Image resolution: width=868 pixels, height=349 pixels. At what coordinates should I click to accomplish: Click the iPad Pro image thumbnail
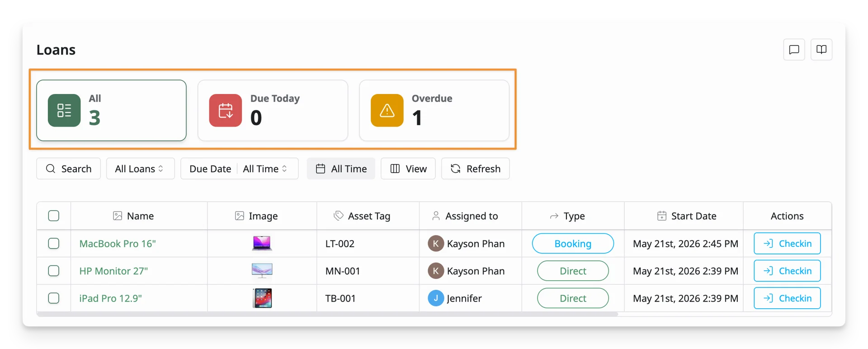(x=262, y=298)
